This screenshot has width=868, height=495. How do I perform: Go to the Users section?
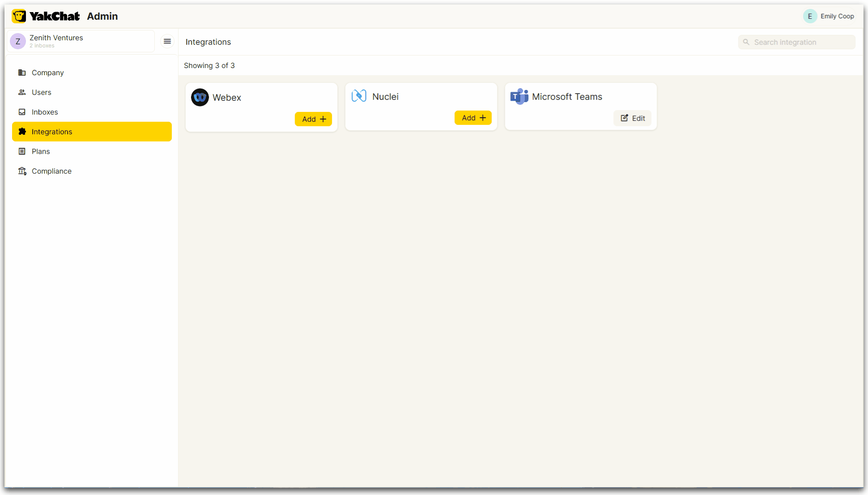click(x=41, y=92)
